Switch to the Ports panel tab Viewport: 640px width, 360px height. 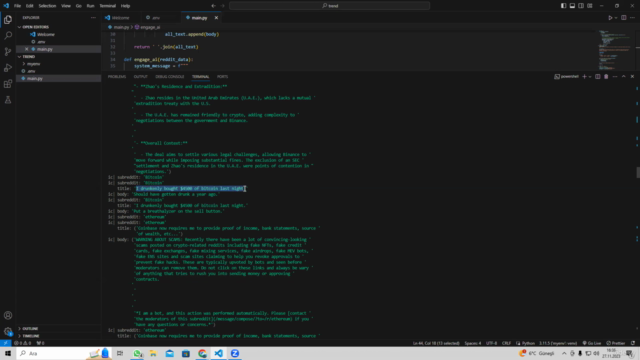click(222, 77)
